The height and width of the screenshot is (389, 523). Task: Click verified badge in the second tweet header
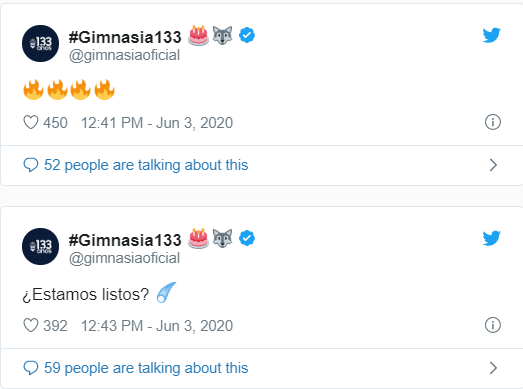[247, 238]
